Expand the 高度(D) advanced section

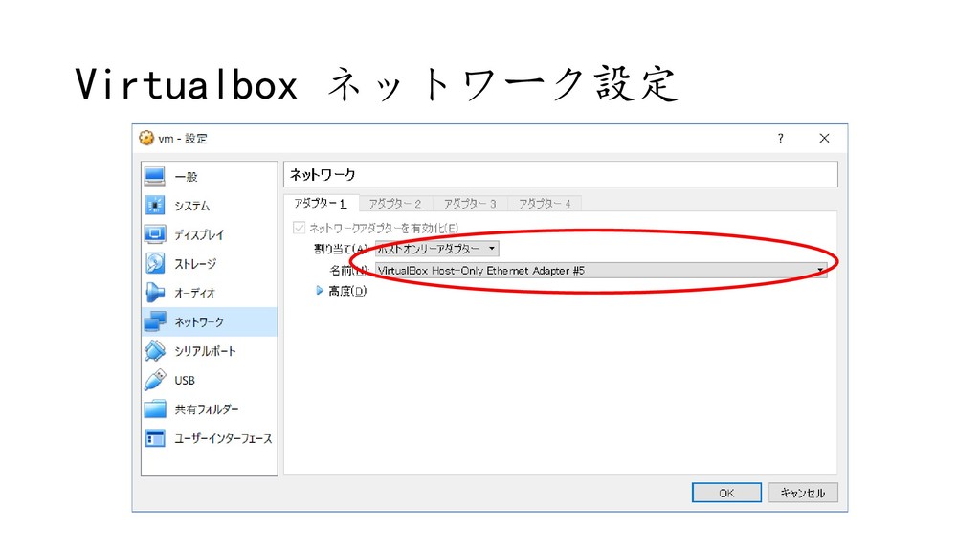click(320, 291)
